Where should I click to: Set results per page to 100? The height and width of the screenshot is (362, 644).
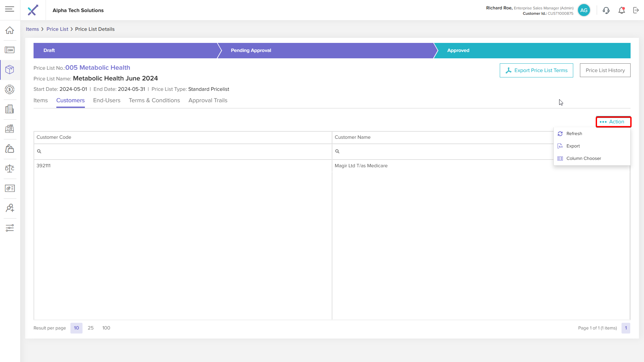106,328
